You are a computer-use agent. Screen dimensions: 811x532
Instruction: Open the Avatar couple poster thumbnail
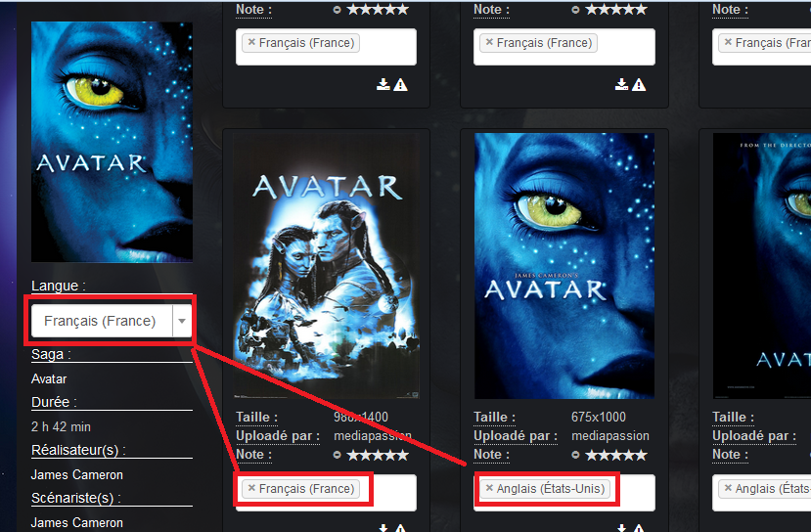(x=327, y=266)
